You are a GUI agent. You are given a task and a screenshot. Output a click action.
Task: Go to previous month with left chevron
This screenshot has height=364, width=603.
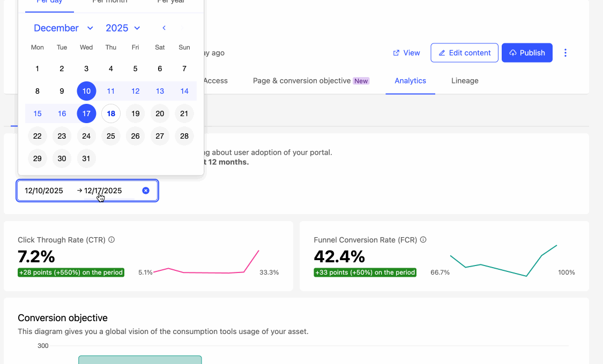(x=164, y=28)
